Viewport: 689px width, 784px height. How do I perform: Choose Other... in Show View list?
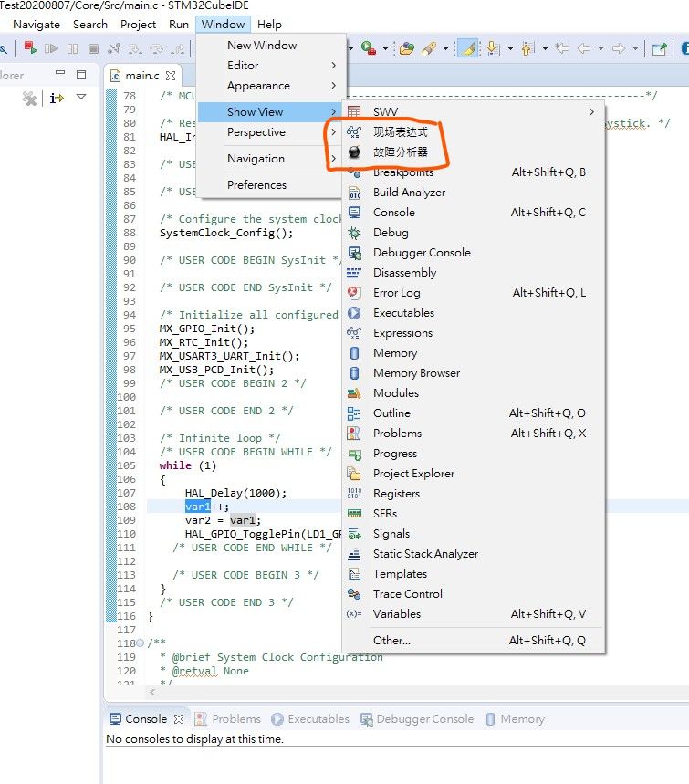[473, 641]
